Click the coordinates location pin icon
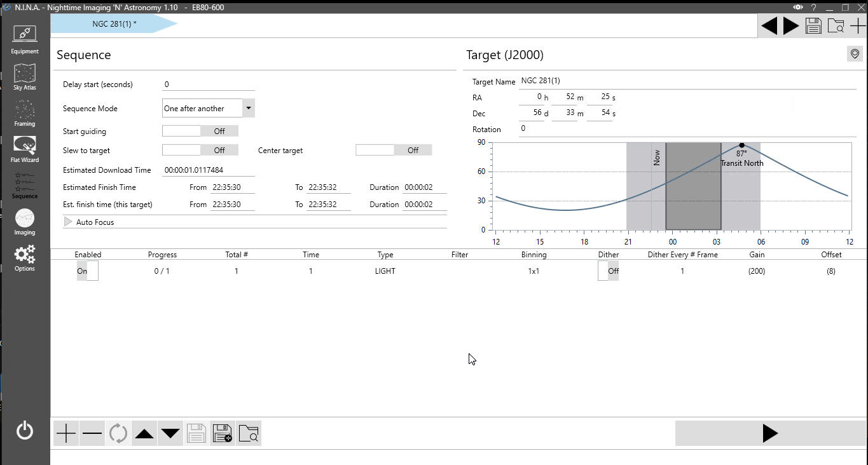Screen dimensions: 868x465 (855, 55)
